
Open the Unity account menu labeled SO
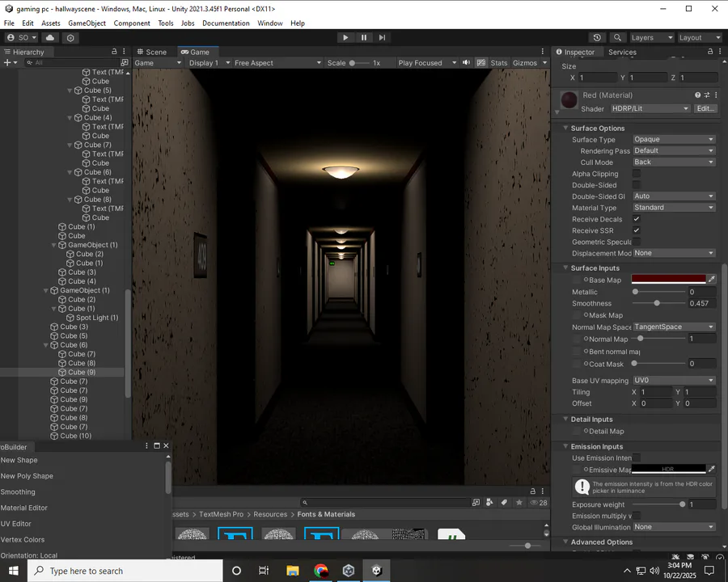(21, 38)
